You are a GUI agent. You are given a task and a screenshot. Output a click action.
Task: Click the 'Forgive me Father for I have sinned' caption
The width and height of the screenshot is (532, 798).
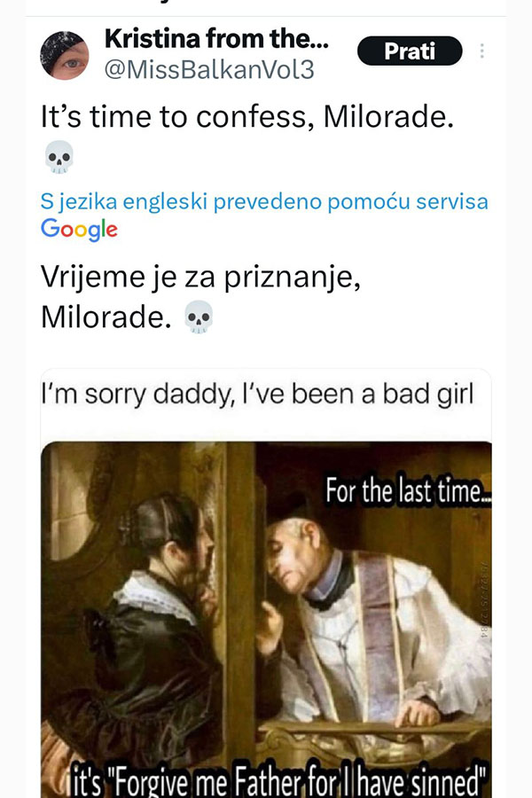(279, 781)
